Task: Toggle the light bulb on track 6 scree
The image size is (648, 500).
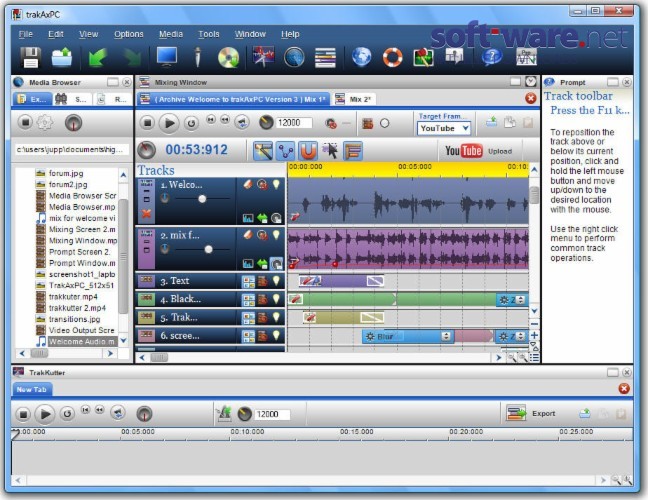Action: 276,336
